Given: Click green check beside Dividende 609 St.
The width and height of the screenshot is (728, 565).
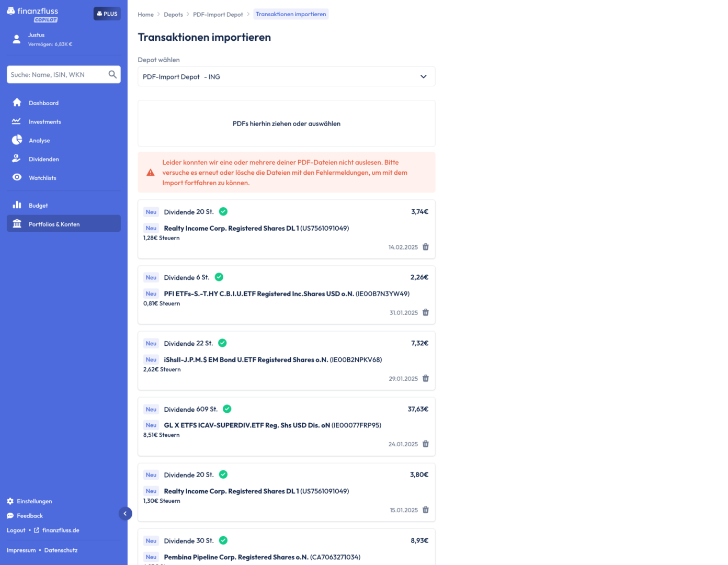Looking at the screenshot, I should [227, 409].
